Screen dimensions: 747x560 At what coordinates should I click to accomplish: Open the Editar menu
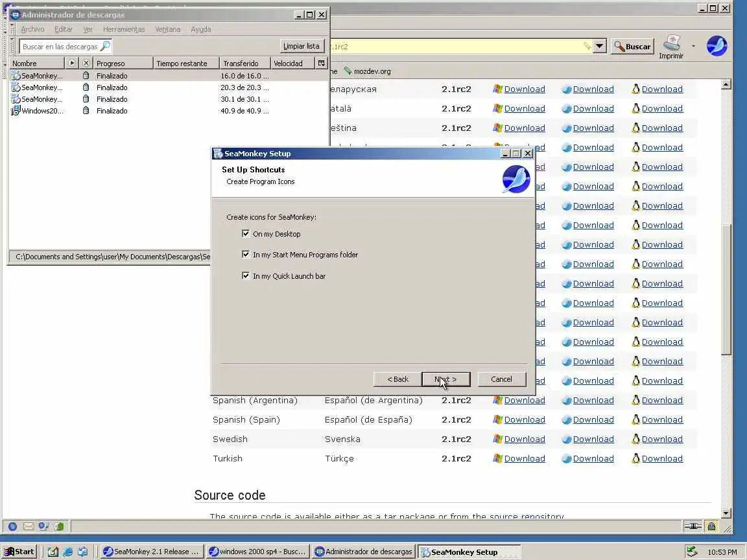[x=64, y=29]
